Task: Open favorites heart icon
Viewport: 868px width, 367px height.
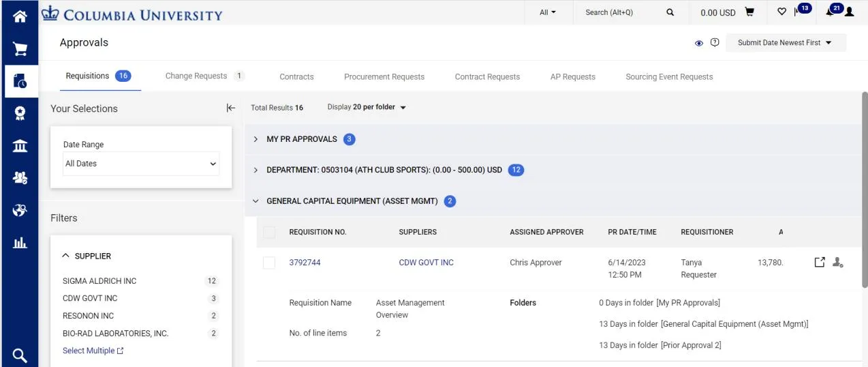Action: click(x=781, y=12)
